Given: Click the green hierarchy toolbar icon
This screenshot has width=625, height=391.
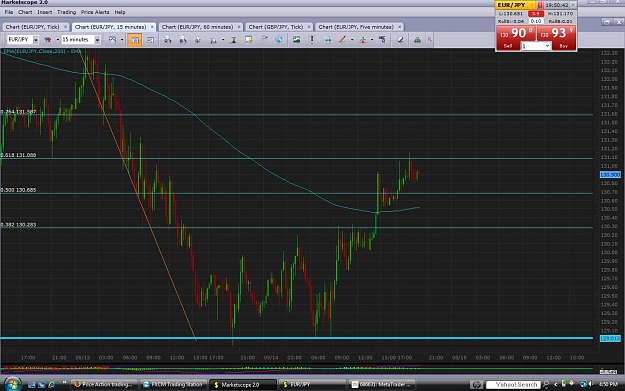Looking at the screenshot, I should [x=417, y=40].
